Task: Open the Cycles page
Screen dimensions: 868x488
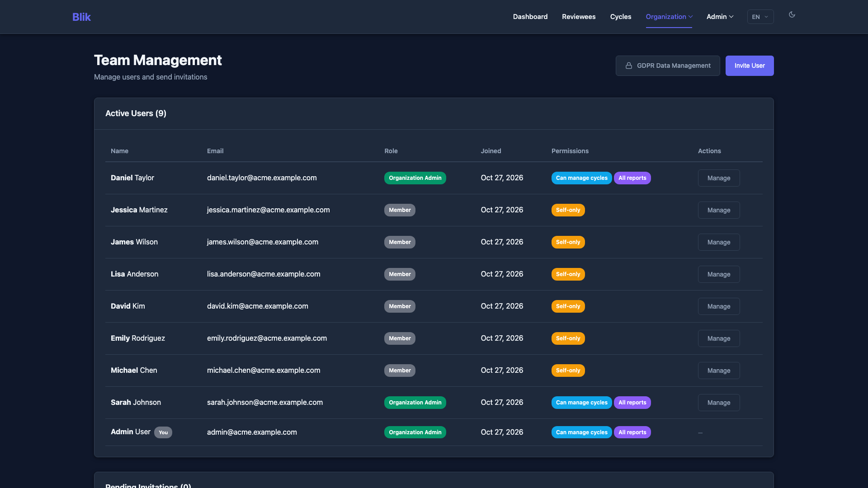Action: [x=620, y=17]
